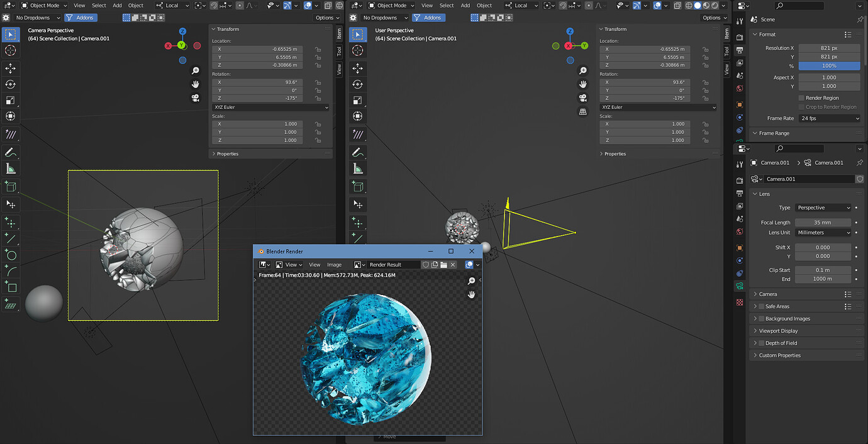Enable the Background Images checkbox
This screenshot has height=444, width=868.
[761, 319]
